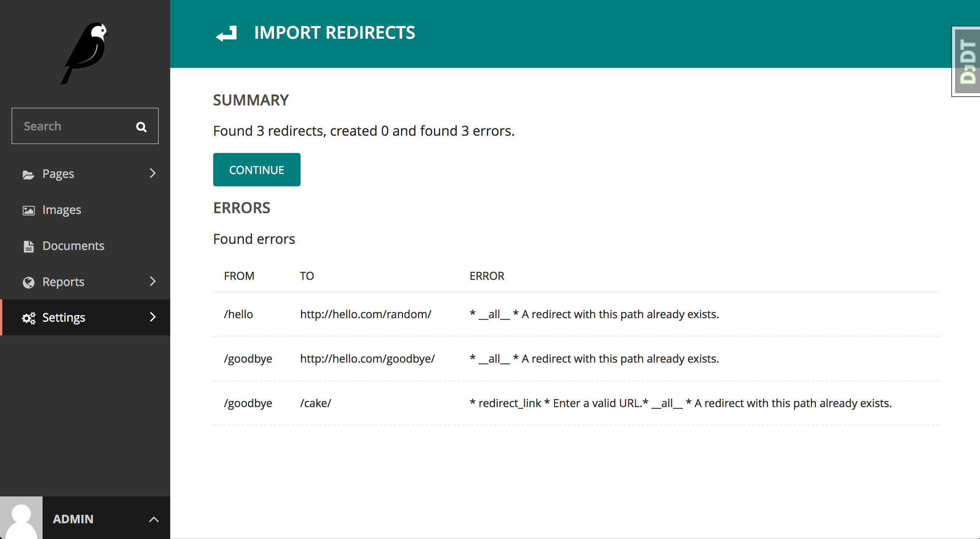This screenshot has height=539, width=980.
Task: Click the Reports globe icon
Action: click(x=28, y=282)
